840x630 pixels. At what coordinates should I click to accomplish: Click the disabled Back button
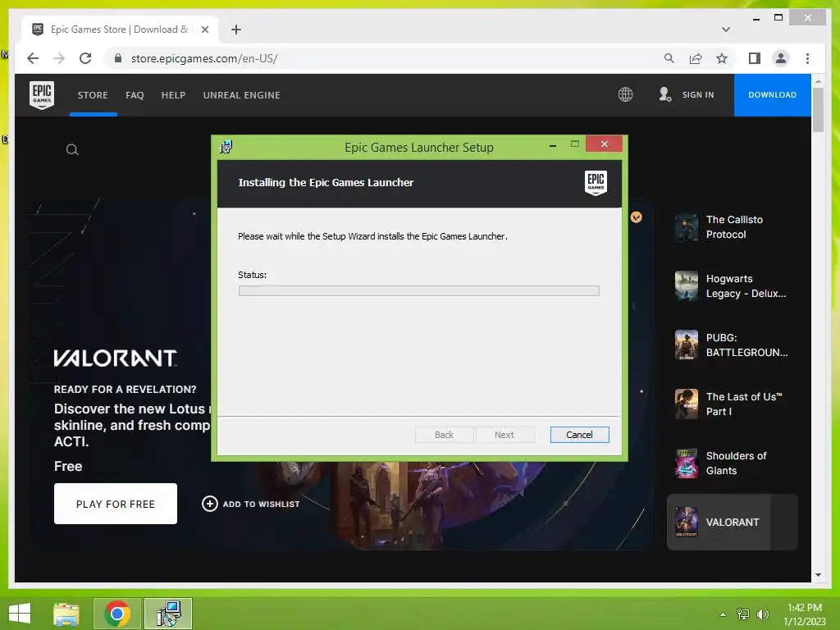point(444,435)
